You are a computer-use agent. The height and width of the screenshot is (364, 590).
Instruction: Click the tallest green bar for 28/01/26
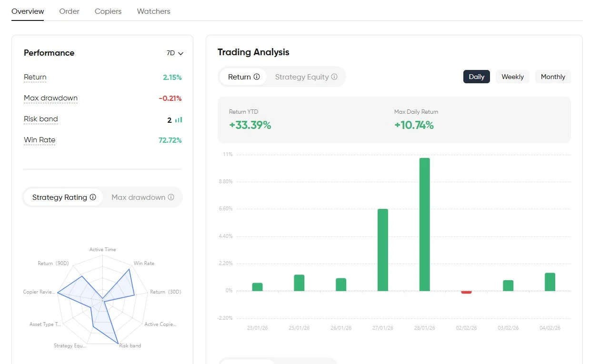click(x=424, y=224)
